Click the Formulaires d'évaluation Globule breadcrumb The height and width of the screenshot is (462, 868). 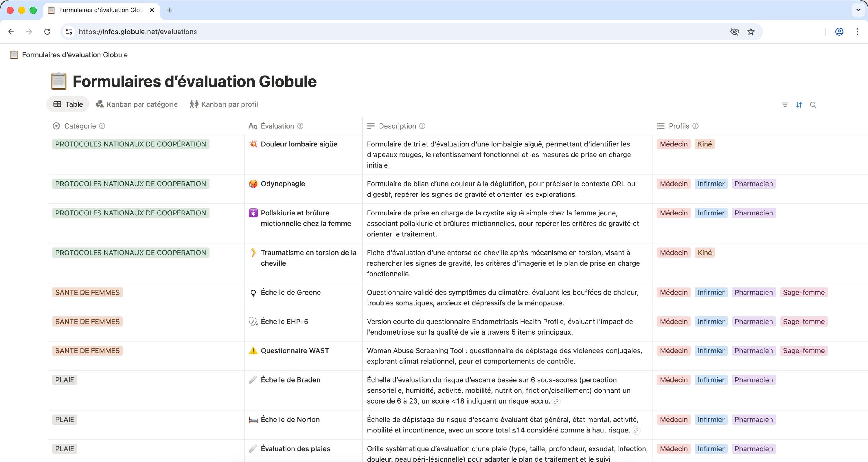coord(74,55)
